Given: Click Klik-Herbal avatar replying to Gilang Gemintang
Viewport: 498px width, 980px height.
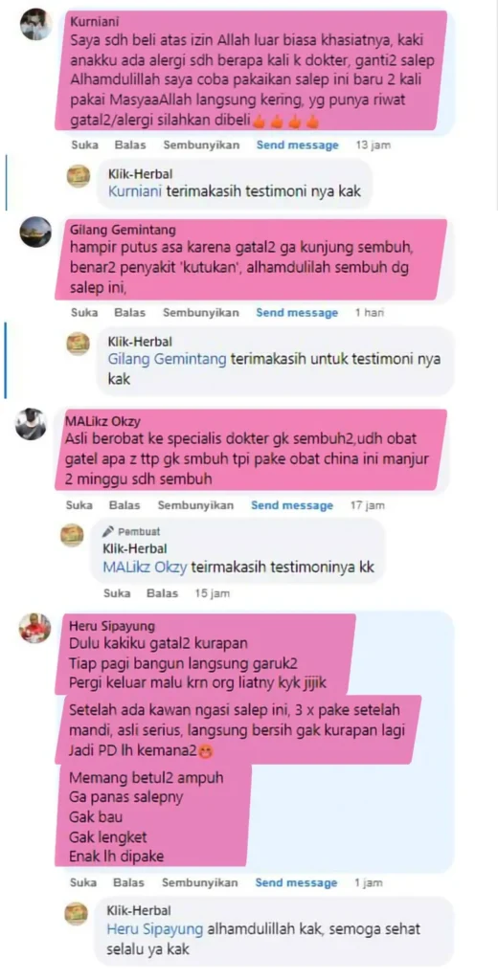Looking at the screenshot, I should (x=79, y=345).
